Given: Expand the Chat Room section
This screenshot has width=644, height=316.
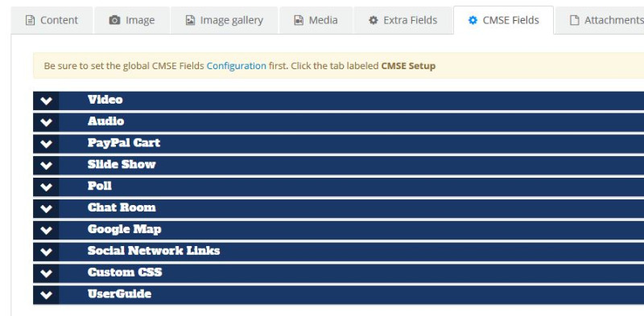Looking at the screenshot, I should pos(338,208).
